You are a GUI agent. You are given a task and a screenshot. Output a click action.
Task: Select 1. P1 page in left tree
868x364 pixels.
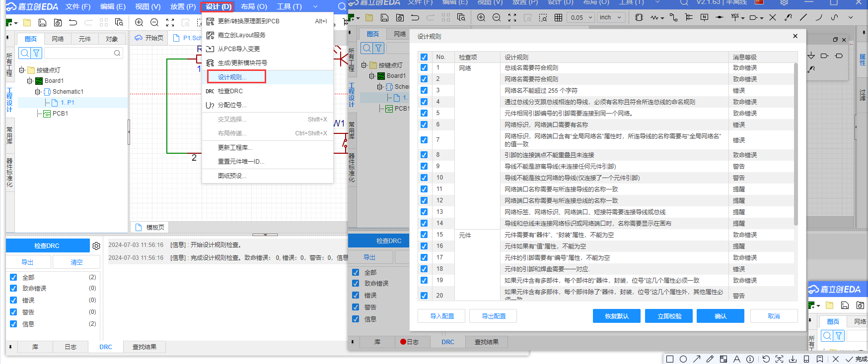(x=68, y=103)
